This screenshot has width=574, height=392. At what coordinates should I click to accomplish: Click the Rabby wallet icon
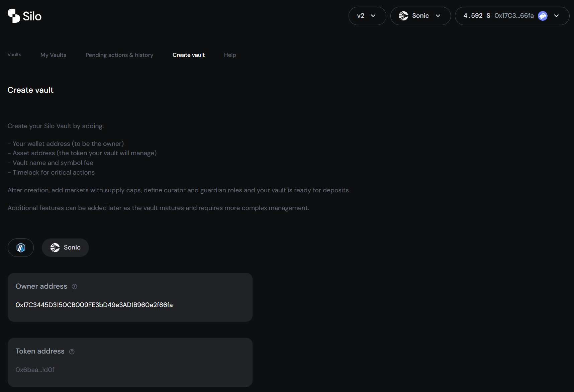tap(543, 16)
